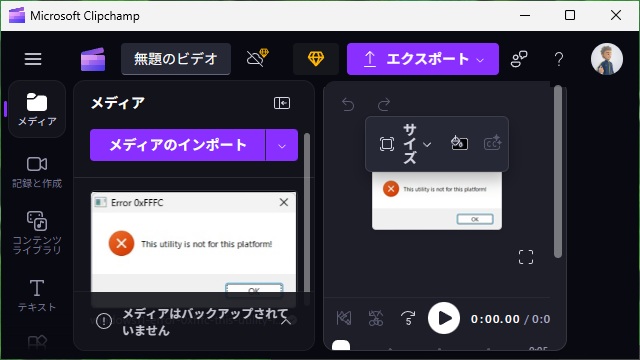Play the video preview
Image resolution: width=640 pixels, height=360 pixels.
pyautogui.click(x=444, y=318)
